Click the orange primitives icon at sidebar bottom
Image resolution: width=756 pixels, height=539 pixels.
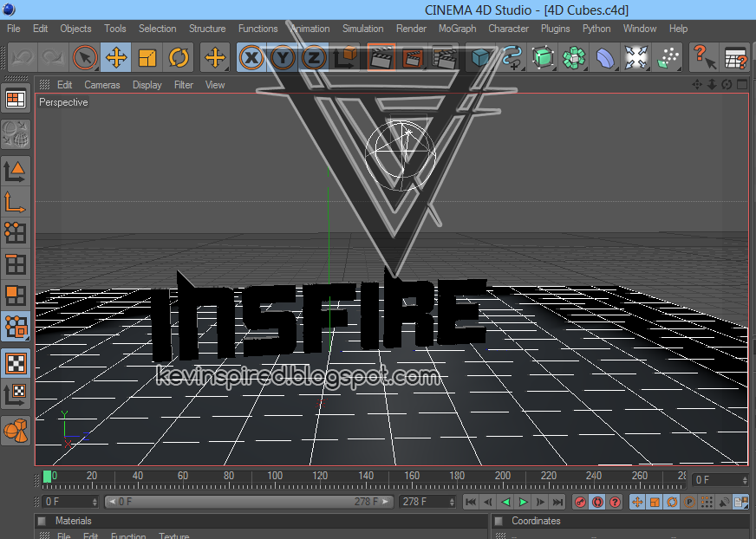coord(16,431)
